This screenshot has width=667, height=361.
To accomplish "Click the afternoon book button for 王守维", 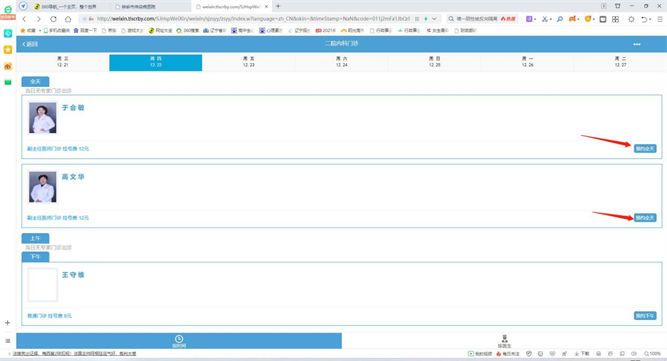I will (645, 316).
